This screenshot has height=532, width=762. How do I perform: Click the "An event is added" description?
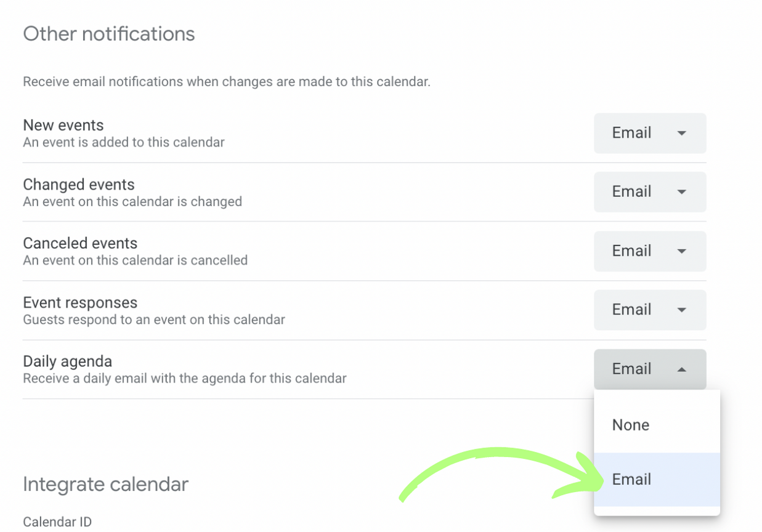[124, 142]
